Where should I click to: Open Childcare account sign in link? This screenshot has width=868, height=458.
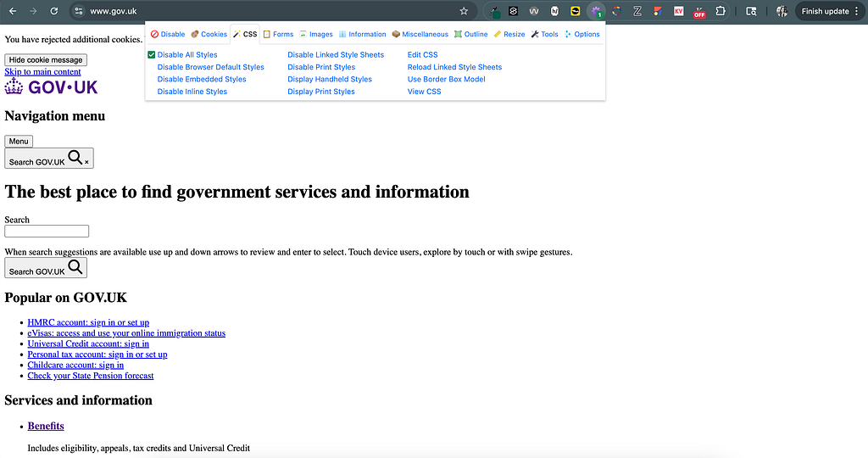click(x=75, y=365)
